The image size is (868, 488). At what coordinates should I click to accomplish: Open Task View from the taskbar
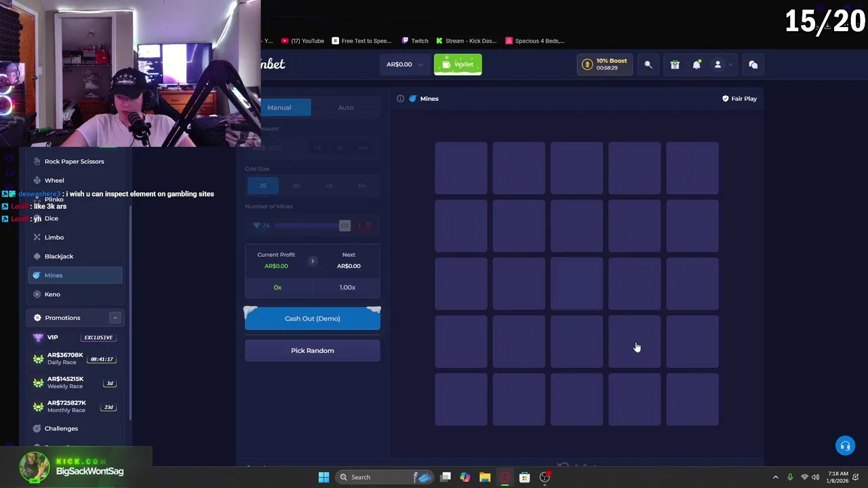click(446, 477)
